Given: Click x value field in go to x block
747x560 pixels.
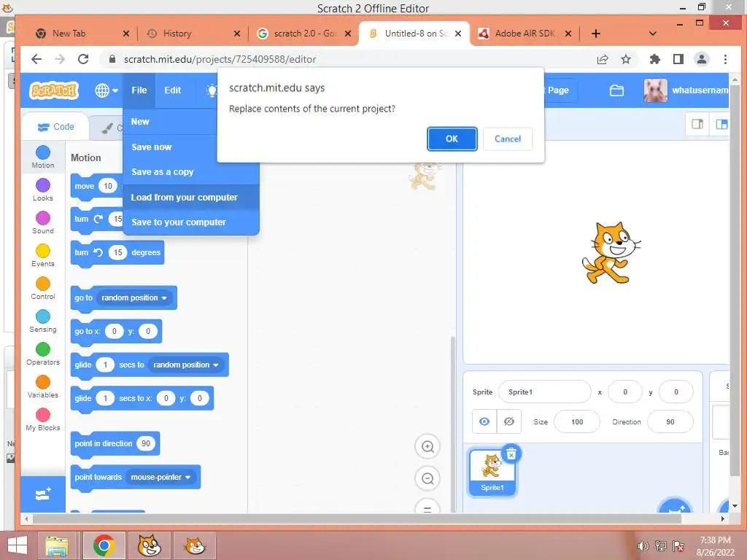Looking at the screenshot, I should [115, 332].
